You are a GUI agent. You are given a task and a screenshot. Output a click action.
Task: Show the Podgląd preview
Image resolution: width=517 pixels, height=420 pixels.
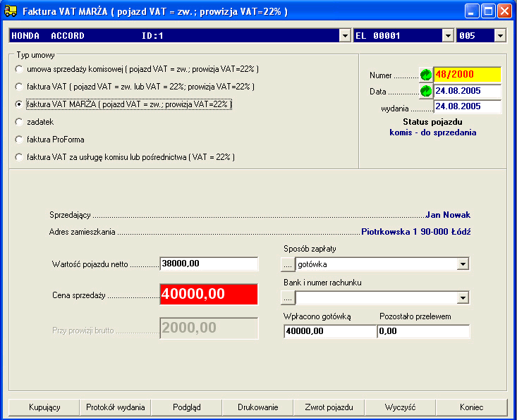click(x=187, y=407)
